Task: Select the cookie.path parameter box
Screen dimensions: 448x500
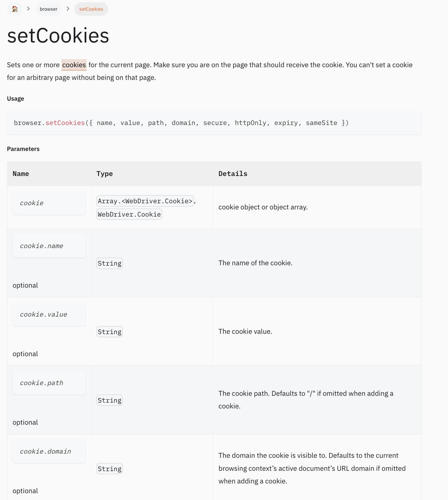Action: click(49, 383)
